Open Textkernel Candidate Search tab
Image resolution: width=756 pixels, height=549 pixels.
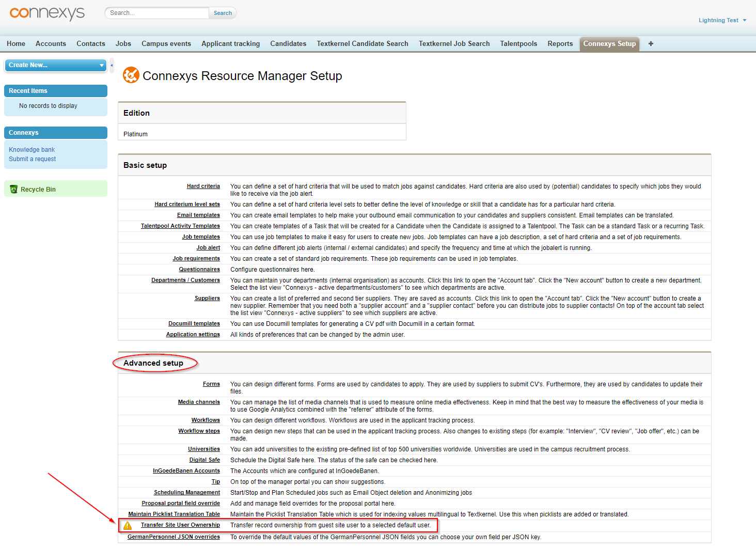363,44
